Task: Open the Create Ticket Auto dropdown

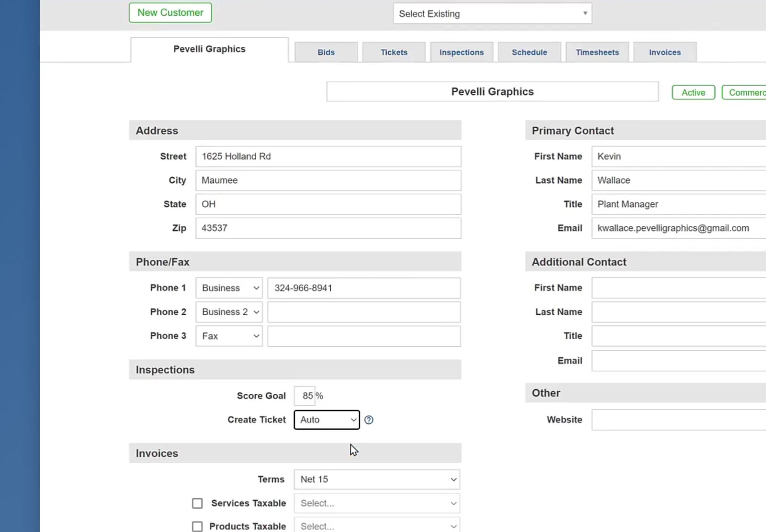Action: click(327, 420)
